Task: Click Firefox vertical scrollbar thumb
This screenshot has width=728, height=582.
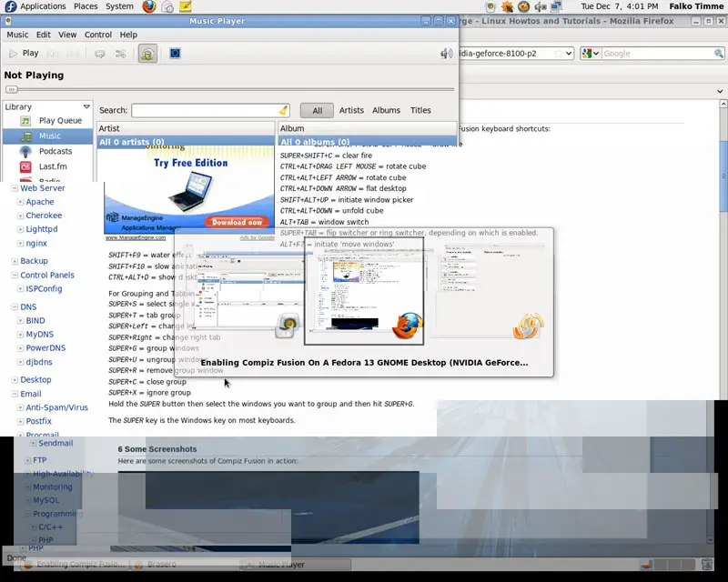Action: coord(723,176)
